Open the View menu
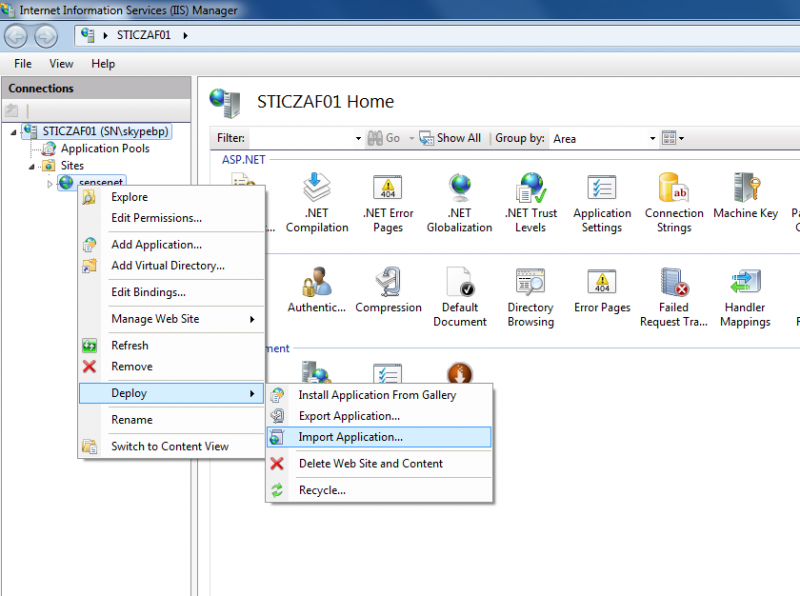Screen dimensions: 800x596 (x=61, y=64)
